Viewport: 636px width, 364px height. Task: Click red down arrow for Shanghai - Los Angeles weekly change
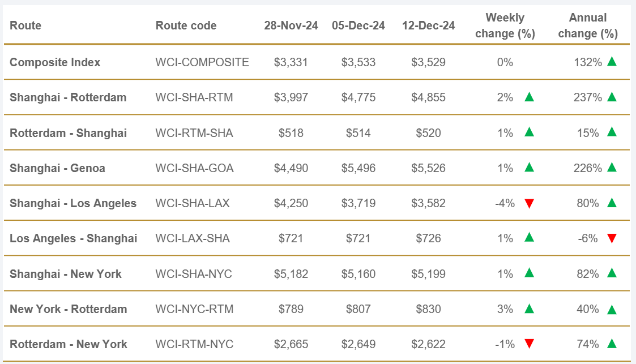click(x=529, y=203)
